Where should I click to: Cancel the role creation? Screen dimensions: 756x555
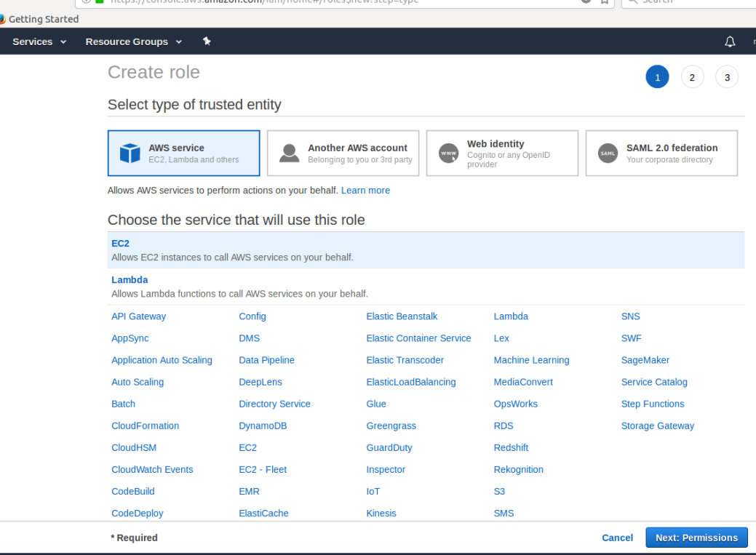pyautogui.click(x=617, y=538)
